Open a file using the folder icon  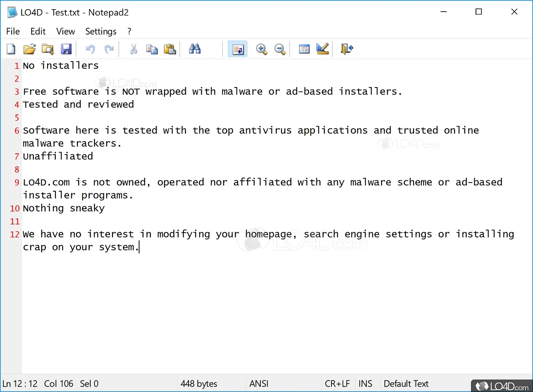click(x=29, y=49)
